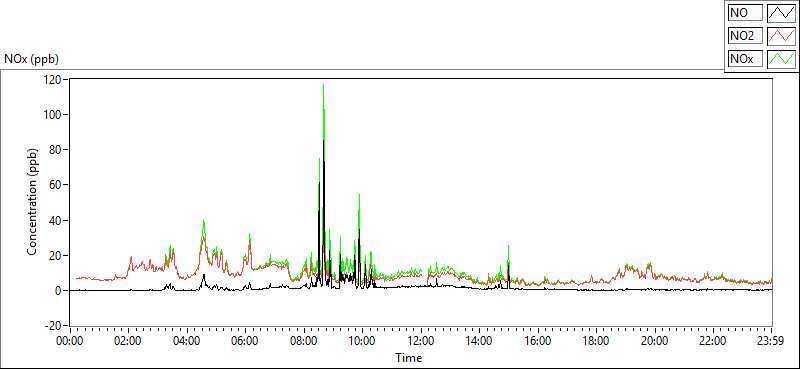Click the 12:00 tick label on time axis
Screen dimensions: 800x369
coord(421,339)
